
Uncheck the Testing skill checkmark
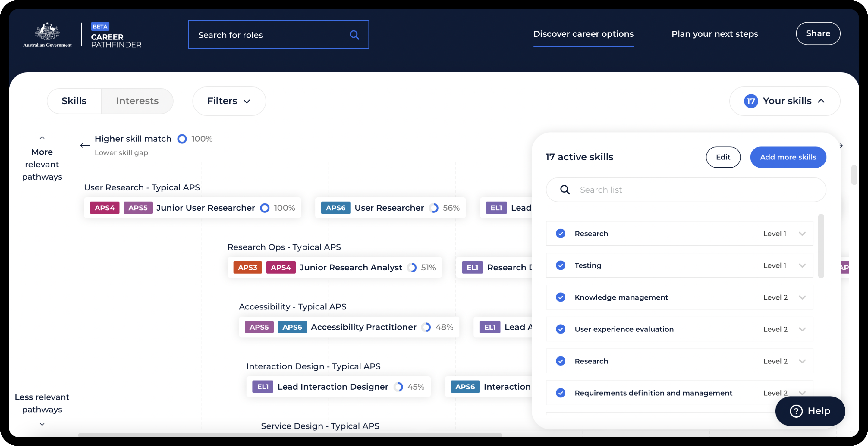pos(560,265)
